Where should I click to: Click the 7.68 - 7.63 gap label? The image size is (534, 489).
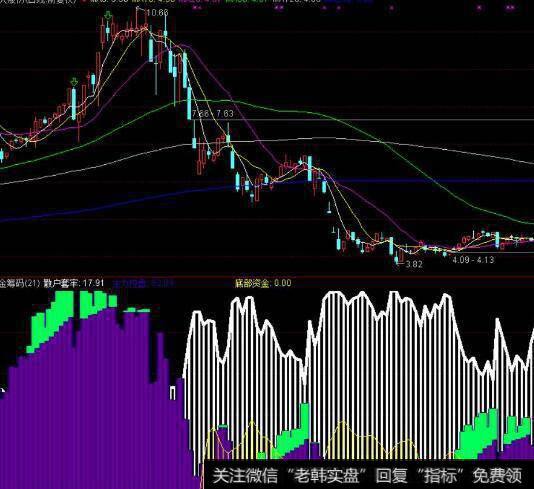[x=213, y=114]
